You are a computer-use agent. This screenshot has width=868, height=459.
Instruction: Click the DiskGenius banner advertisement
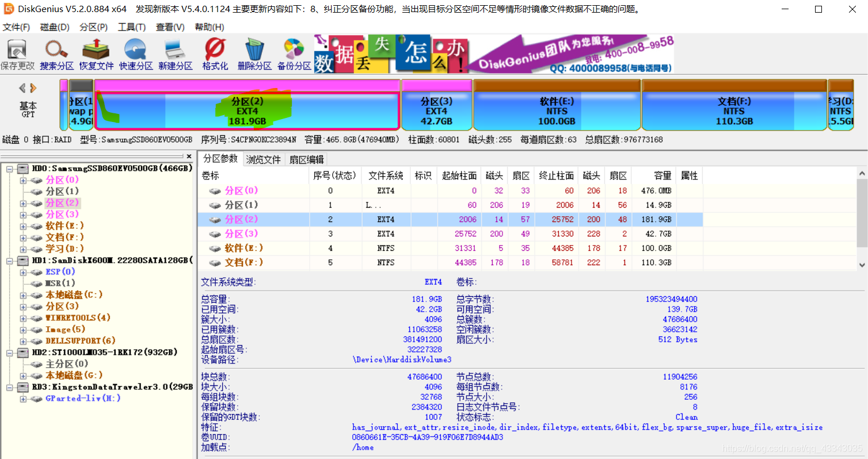pos(494,54)
